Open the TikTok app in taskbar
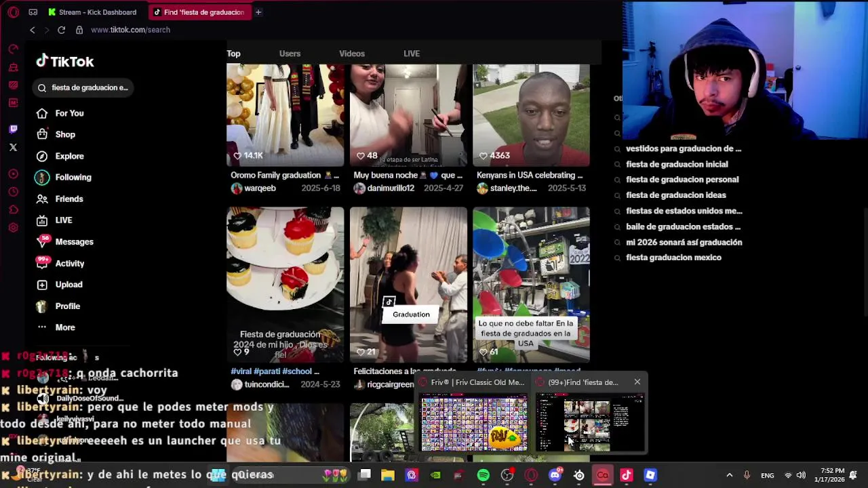This screenshot has width=868, height=488. [627, 475]
